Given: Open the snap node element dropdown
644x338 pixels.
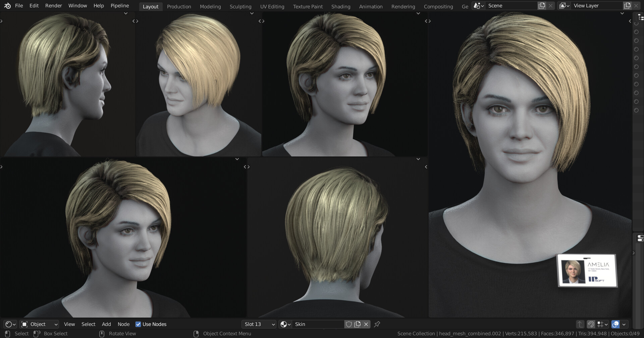Looking at the screenshot, I should (x=602, y=324).
